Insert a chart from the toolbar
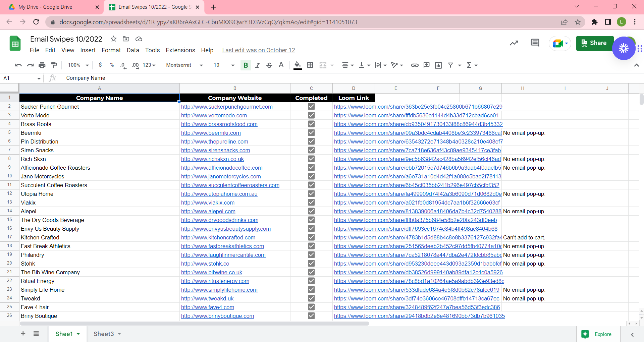Screen dimensions: 644x342 [x=438, y=65]
